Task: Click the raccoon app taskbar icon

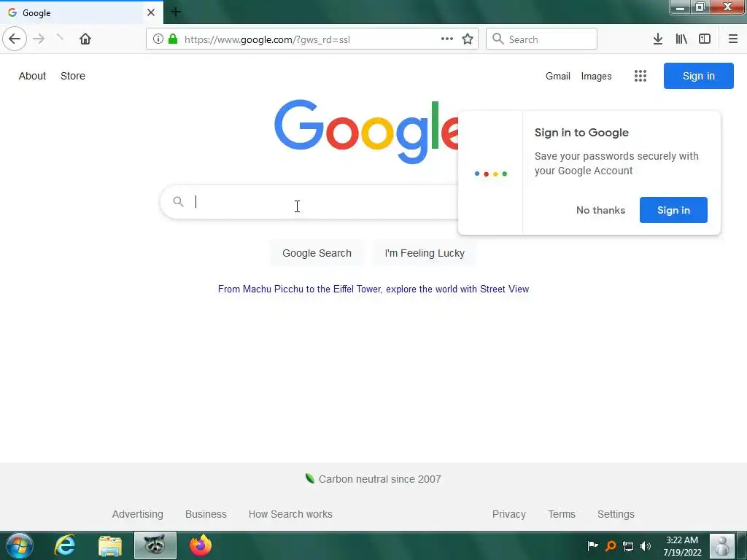Action: (x=155, y=545)
